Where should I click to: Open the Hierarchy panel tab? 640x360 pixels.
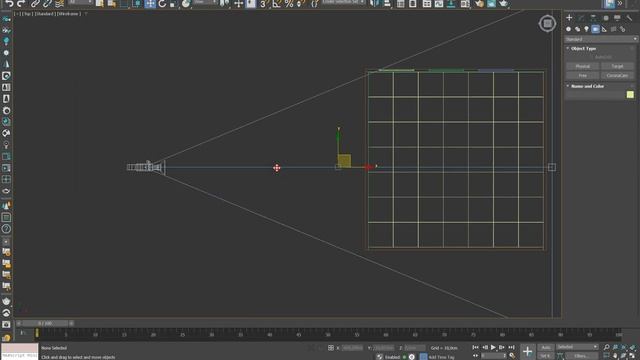tap(593, 18)
